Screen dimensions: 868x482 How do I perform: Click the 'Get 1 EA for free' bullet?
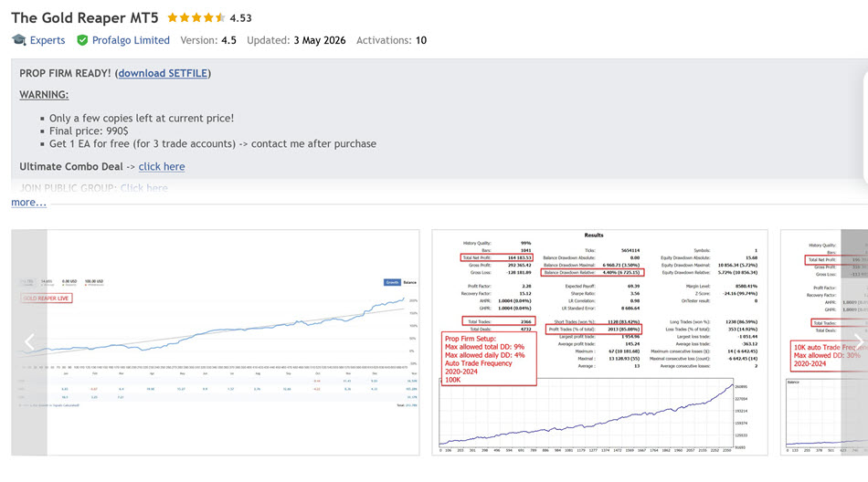[x=213, y=144]
